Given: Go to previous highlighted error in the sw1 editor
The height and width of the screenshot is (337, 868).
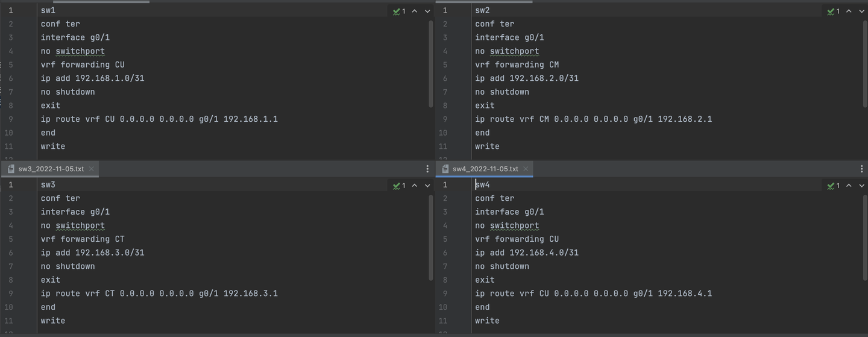Looking at the screenshot, I should [415, 11].
